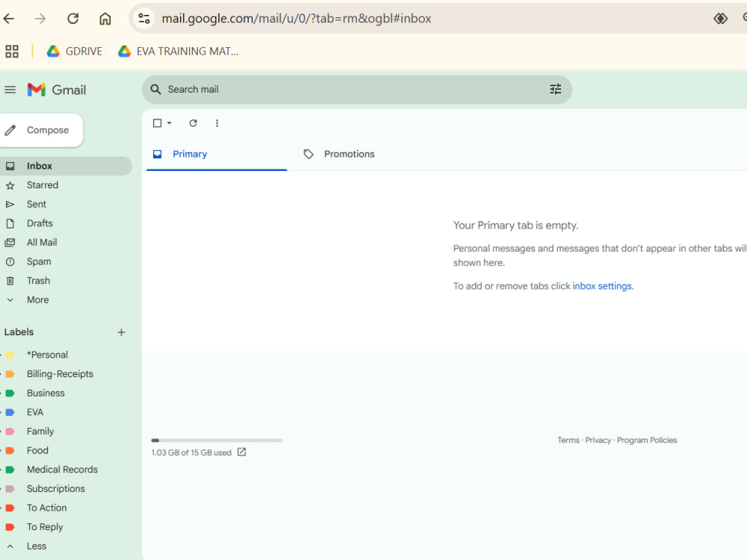Open the Privacy link

598,440
